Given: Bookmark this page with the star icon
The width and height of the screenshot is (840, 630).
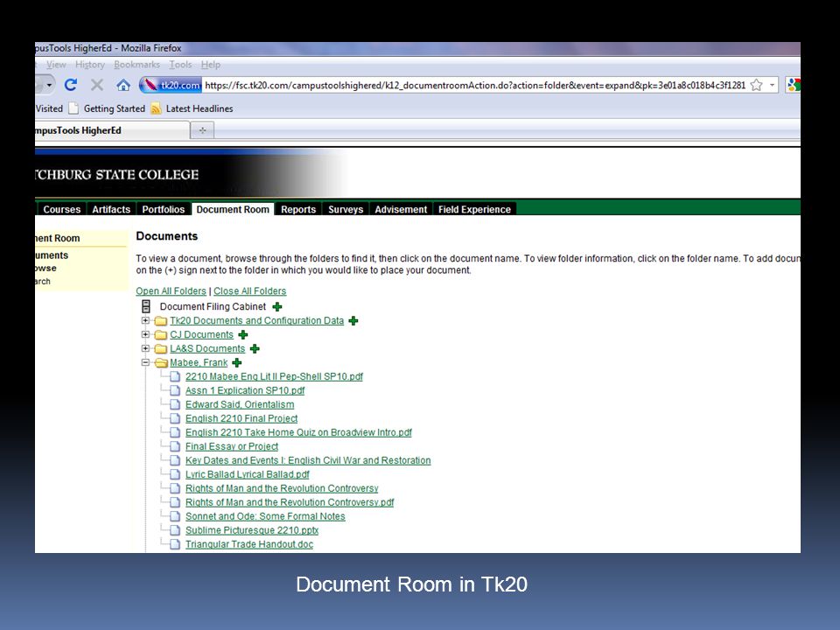Looking at the screenshot, I should click(756, 85).
